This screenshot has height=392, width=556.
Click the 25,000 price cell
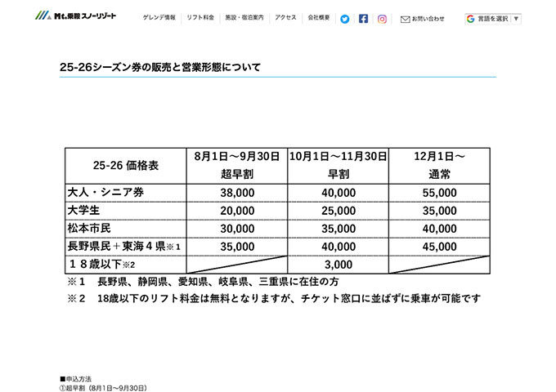click(338, 211)
